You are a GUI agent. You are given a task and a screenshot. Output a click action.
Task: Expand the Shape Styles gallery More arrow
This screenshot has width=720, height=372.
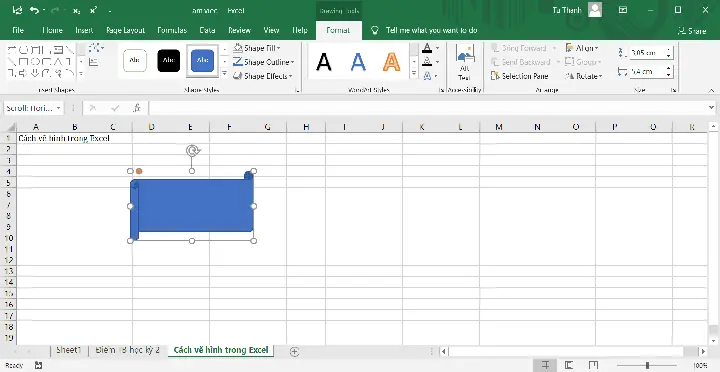225,73
